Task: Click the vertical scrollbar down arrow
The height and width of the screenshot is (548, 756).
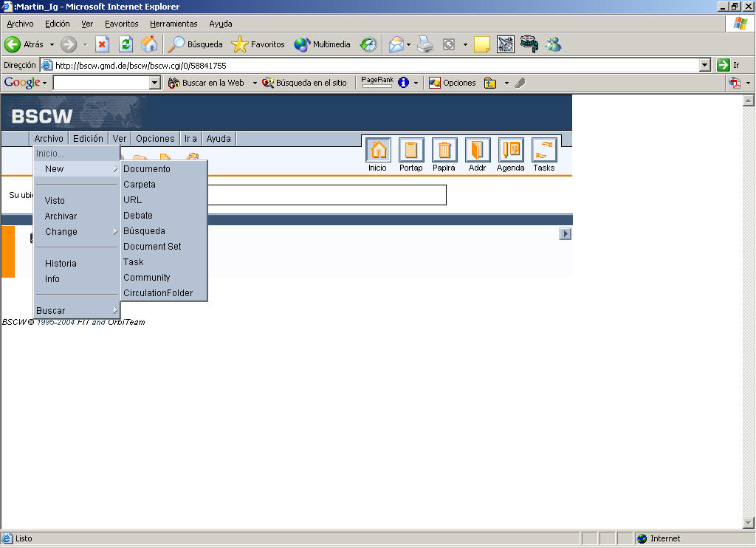Action: point(748,524)
